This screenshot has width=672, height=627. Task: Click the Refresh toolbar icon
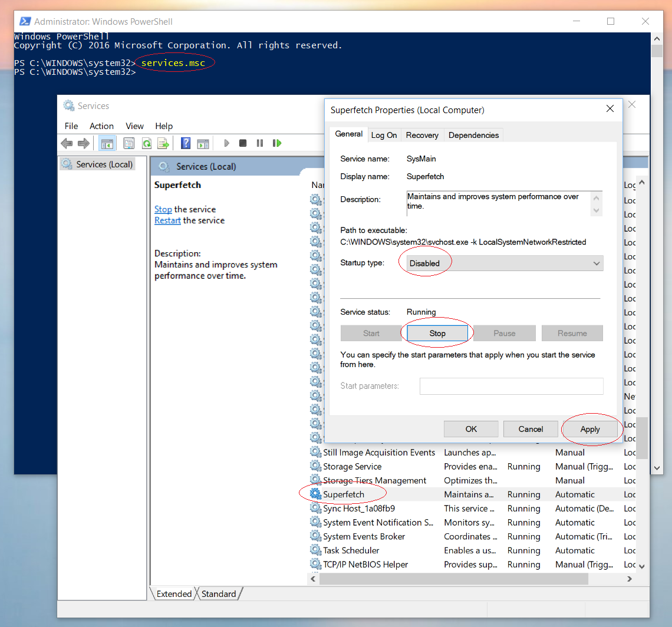click(147, 143)
